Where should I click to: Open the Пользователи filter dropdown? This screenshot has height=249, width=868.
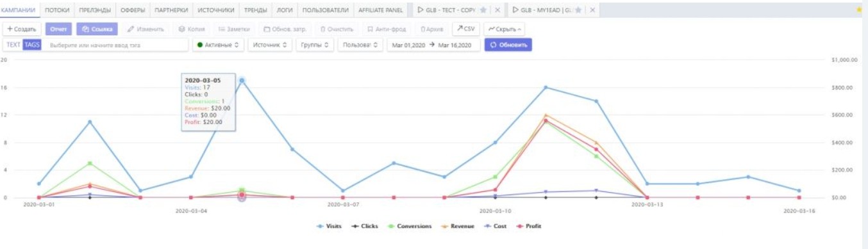tap(361, 45)
